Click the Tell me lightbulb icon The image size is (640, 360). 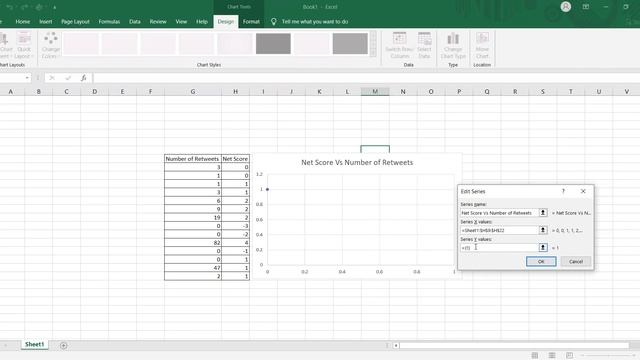tap(273, 22)
